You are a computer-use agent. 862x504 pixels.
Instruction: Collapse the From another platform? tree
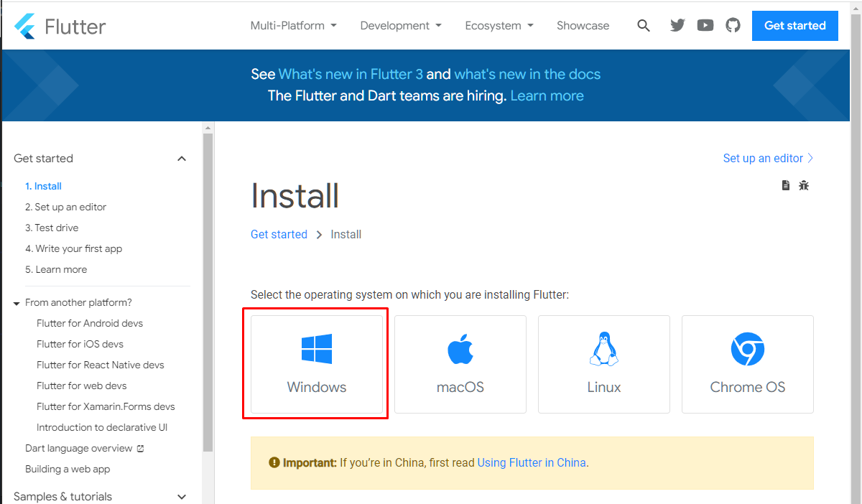(x=17, y=304)
